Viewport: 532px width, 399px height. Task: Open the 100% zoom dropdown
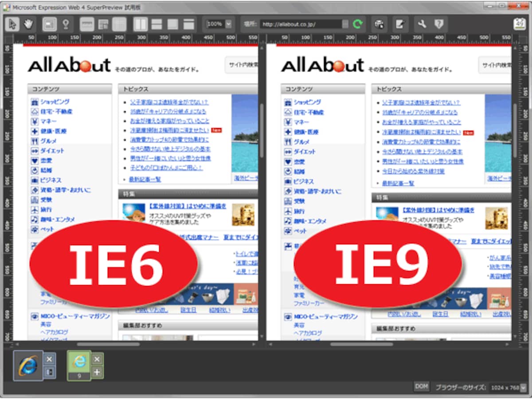228,24
